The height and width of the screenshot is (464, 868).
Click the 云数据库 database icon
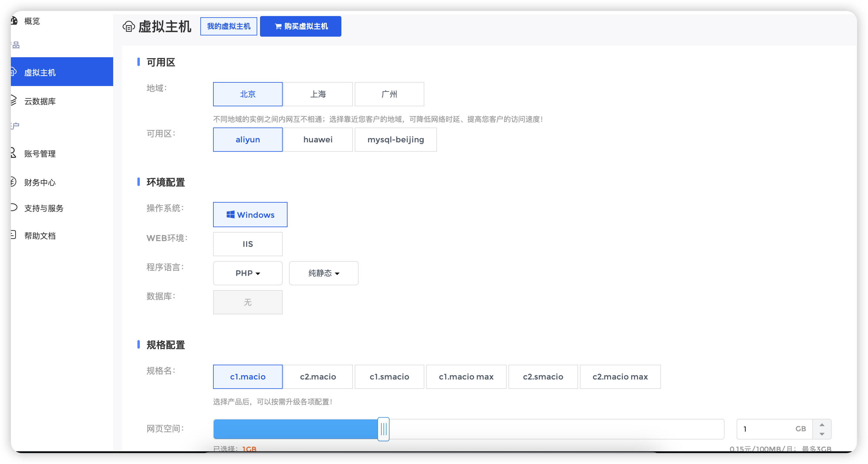14,101
